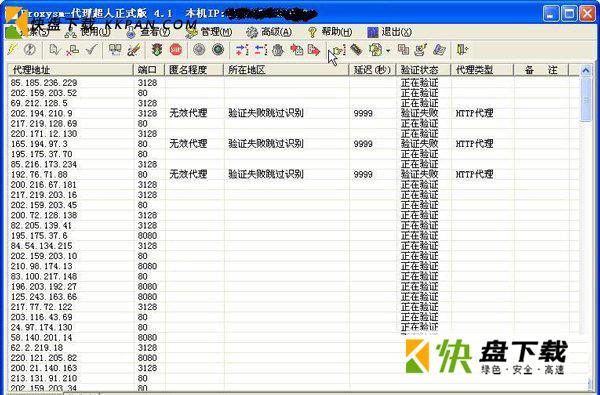Select proxy row 202.194.210.9
Screen dimensions: 600x395
coord(294,113)
